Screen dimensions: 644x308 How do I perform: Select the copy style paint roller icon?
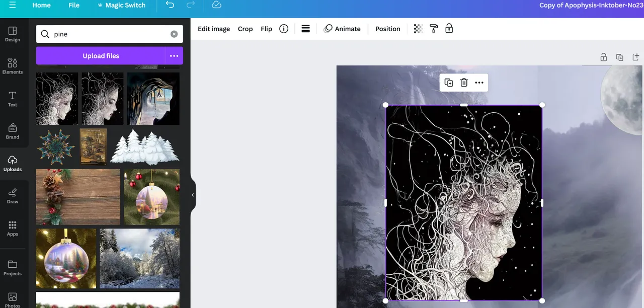pyautogui.click(x=434, y=29)
